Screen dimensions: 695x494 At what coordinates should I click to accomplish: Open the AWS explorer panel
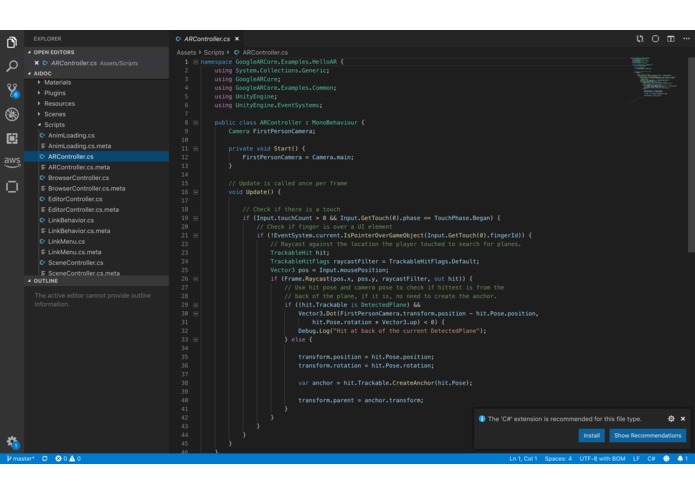(x=12, y=162)
